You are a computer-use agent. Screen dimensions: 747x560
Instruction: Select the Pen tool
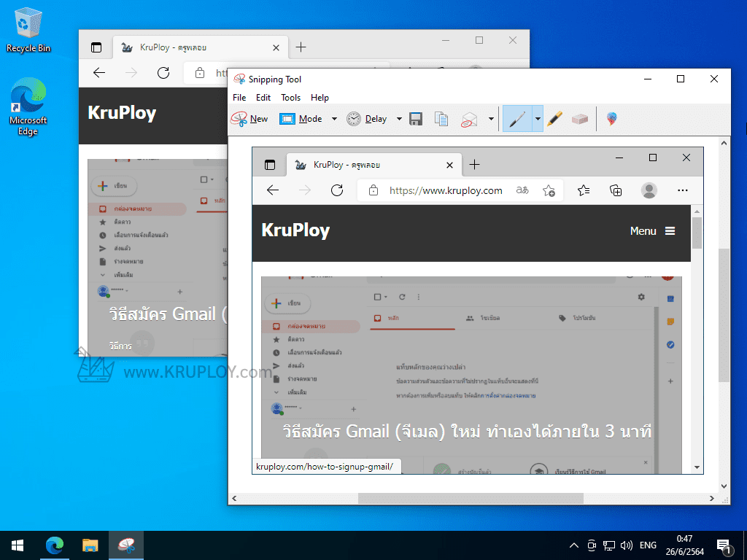[517, 119]
